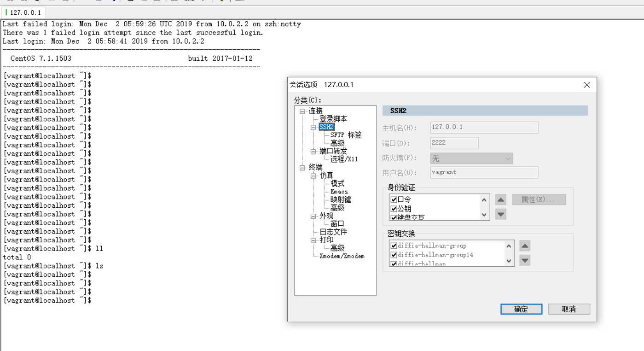Click the 'built 2017-01-12' text
Viewport: 644px width, 351px height.
coord(220,58)
